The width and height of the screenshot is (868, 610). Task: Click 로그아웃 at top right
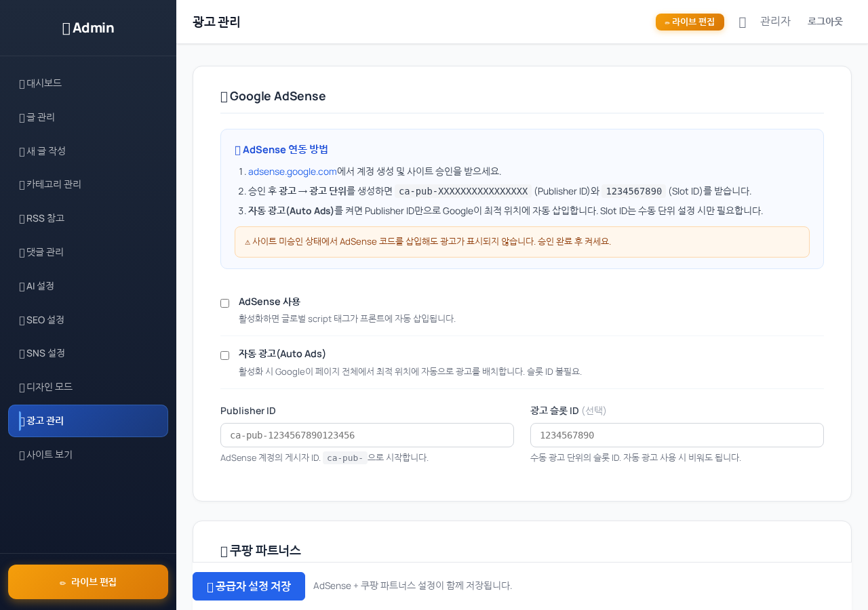point(825,22)
